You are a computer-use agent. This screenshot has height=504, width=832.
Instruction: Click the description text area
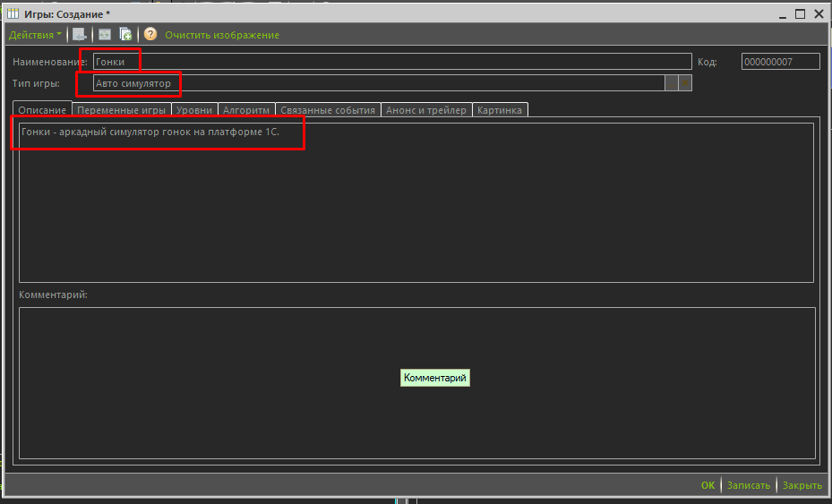pos(416,202)
